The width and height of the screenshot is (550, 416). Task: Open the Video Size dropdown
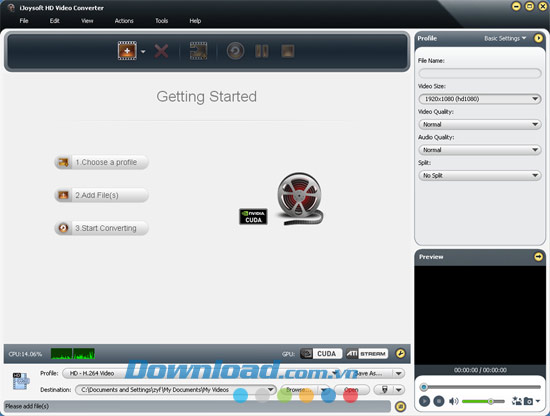tap(479, 99)
